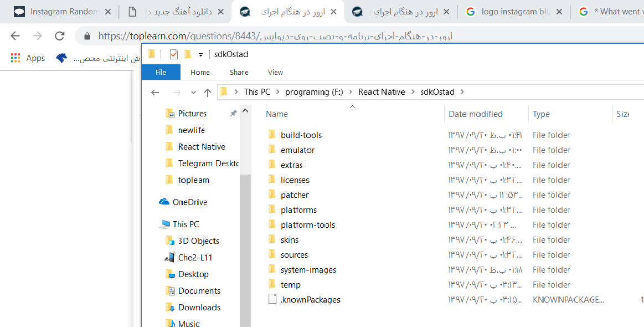Click the Explorer back navigation arrow
This screenshot has width=644, height=327.
click(155, 93)
